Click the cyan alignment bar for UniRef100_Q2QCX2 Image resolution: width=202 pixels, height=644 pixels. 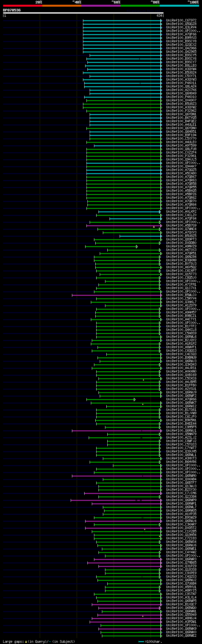[122, 45]
